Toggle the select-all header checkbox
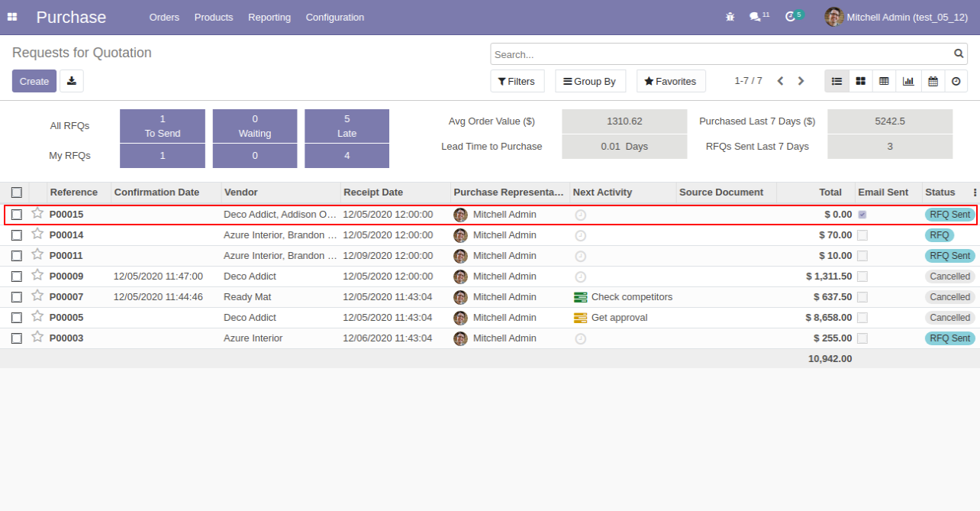 17,192
